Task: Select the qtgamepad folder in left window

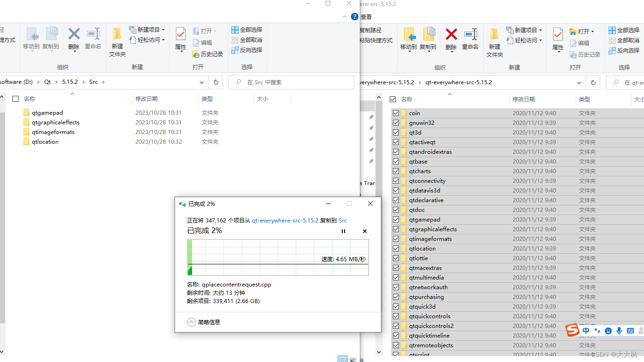Action: (47, 112)
